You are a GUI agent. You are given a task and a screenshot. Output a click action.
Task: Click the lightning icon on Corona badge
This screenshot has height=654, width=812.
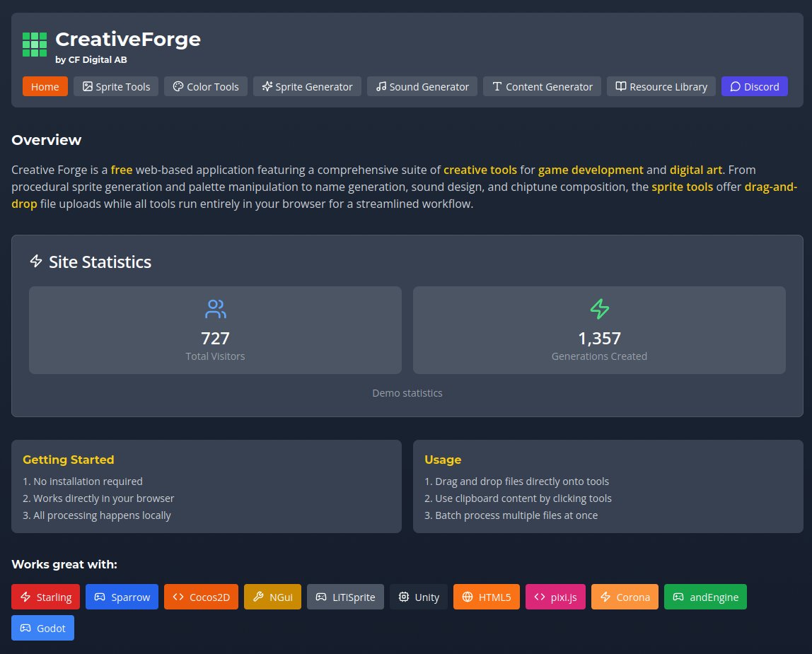click(605, 597)
